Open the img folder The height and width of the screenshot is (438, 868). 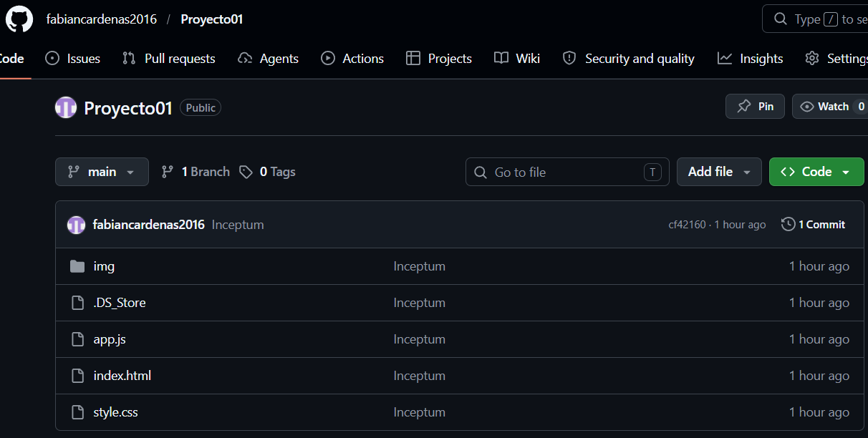(x=104, y=266)
